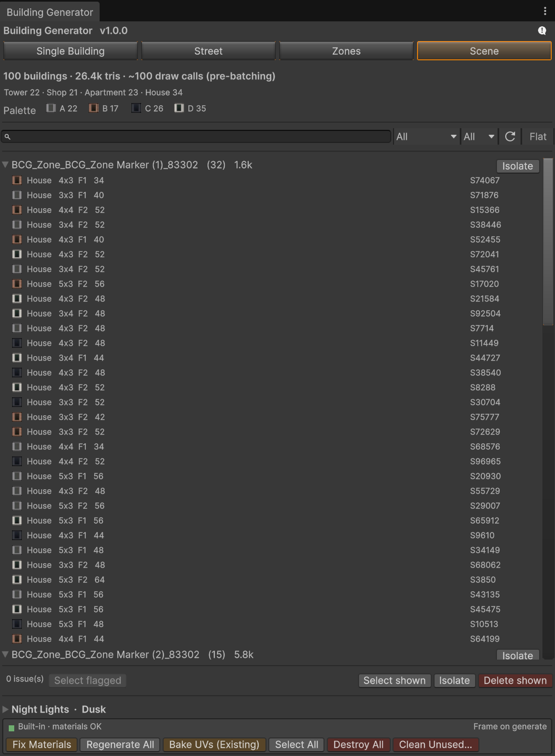Switch to the Zones tab

click(346, 51)
